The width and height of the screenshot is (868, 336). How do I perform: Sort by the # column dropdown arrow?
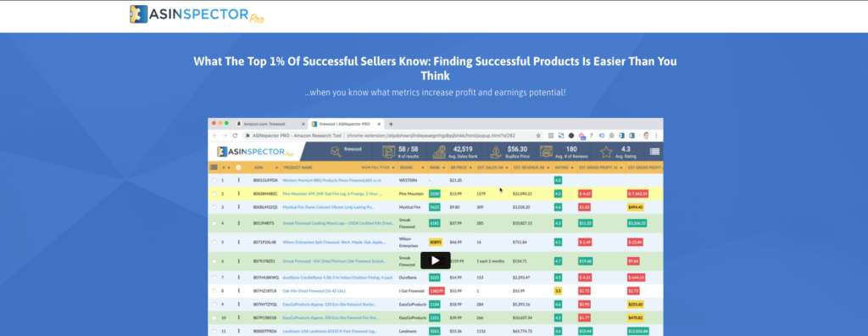tap(229, 167)
